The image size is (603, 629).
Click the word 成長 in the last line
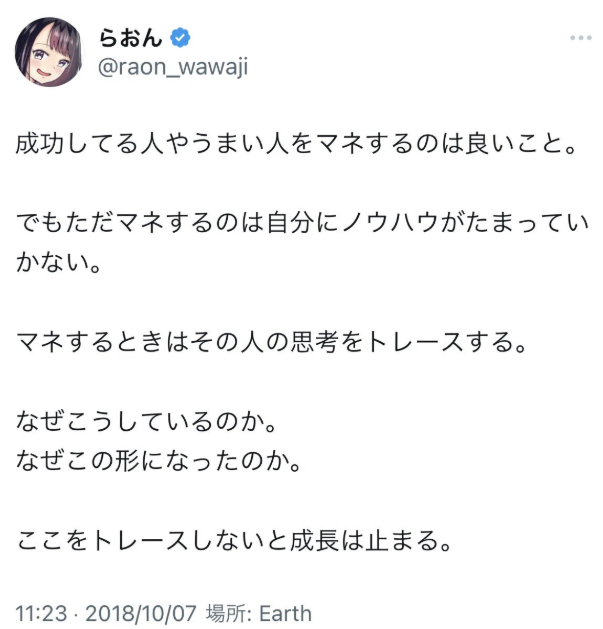click(340, 541)
